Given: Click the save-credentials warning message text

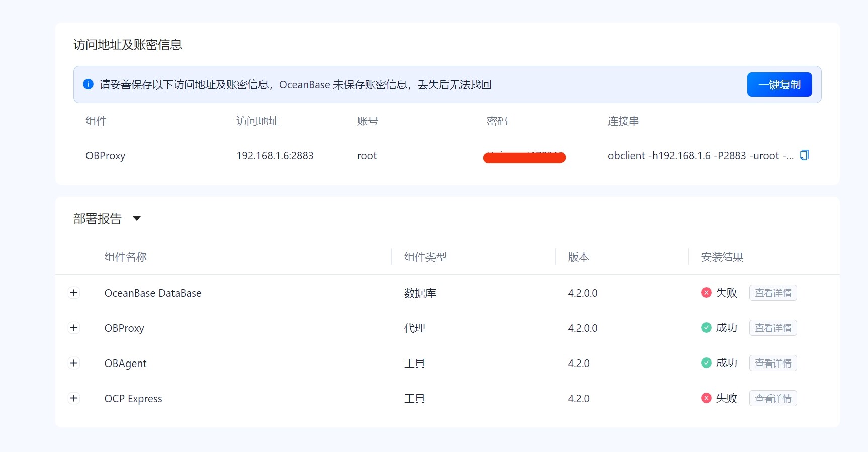Looking at the screenshot, I should click(x=295, y=84).
